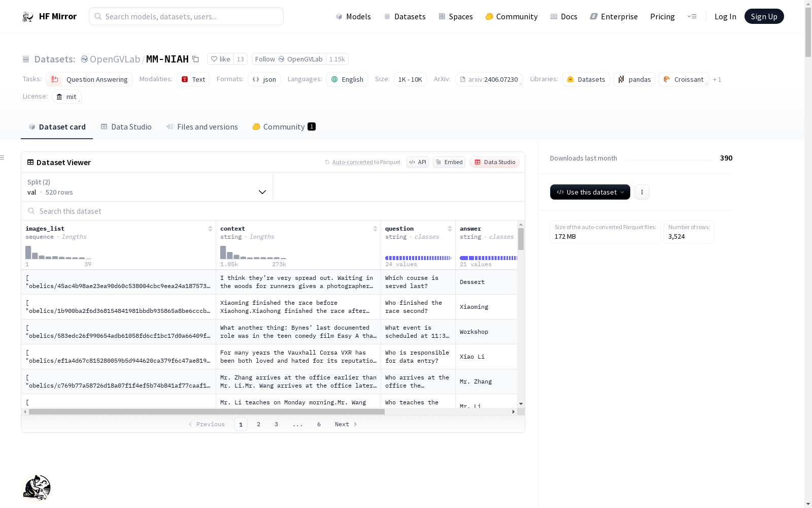Focus the models and datasets search box
Screen dimensions: 812x508
[186, 16]
